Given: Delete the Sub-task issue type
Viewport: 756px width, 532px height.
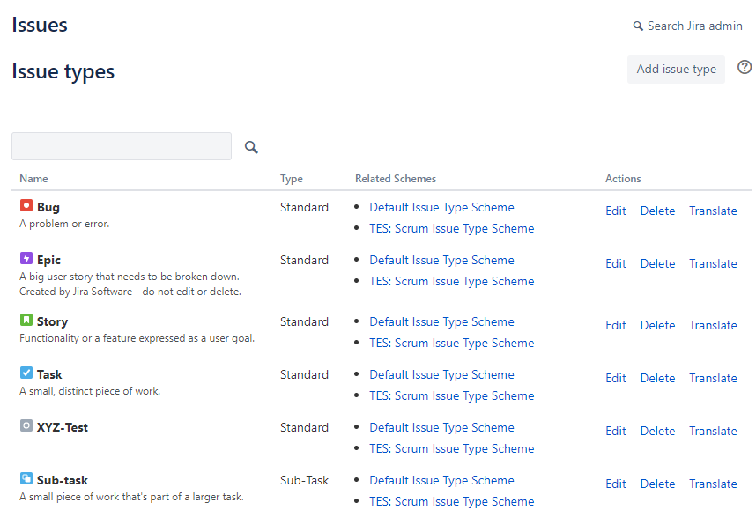Looking at the screenshot, I should (x=657, y=484).
